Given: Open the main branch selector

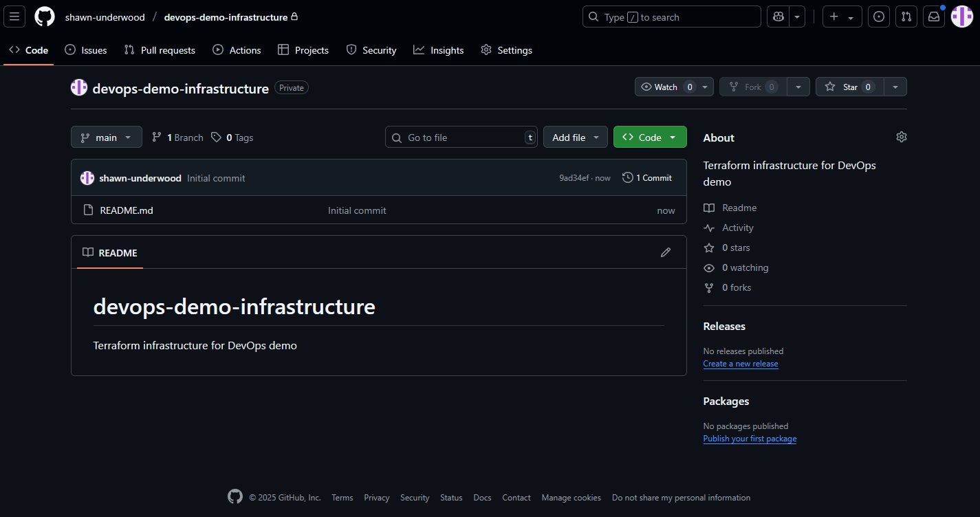Looking at the screenshot, I should coord(107,137).
